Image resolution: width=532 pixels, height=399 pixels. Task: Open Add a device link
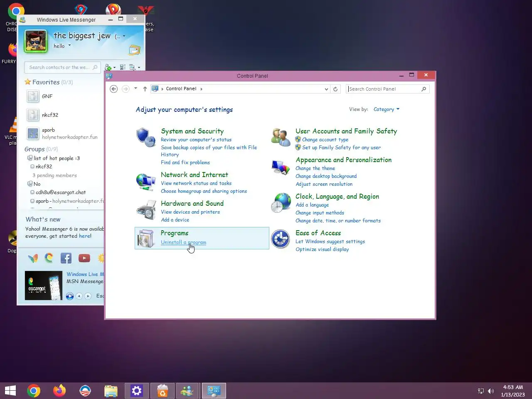click(x=175, y=220)
